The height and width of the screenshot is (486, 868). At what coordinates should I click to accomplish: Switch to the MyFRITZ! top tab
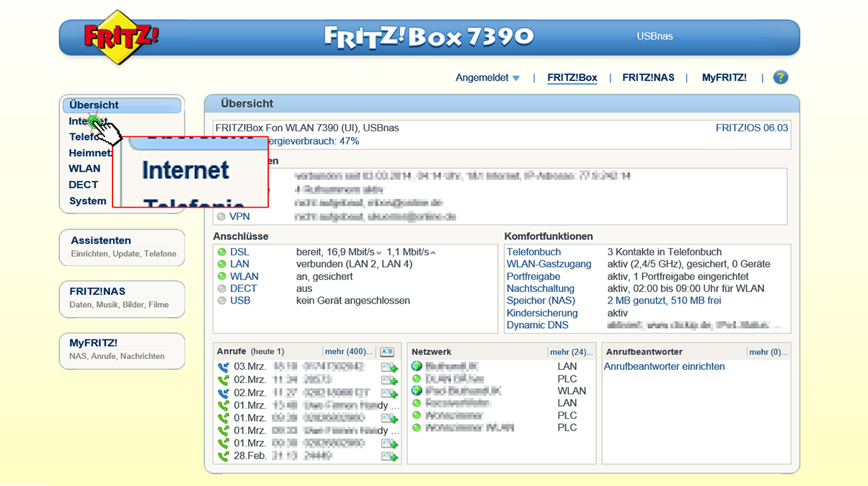click(x=725, y=78)
